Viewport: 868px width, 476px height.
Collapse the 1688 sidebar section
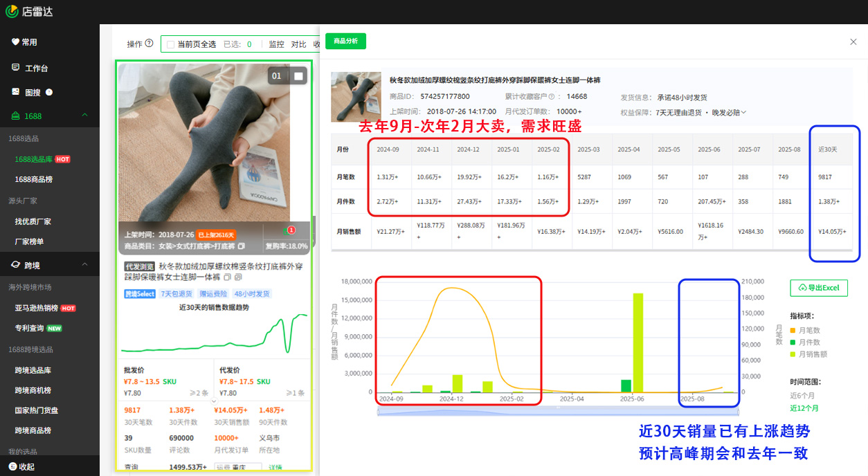84,116
